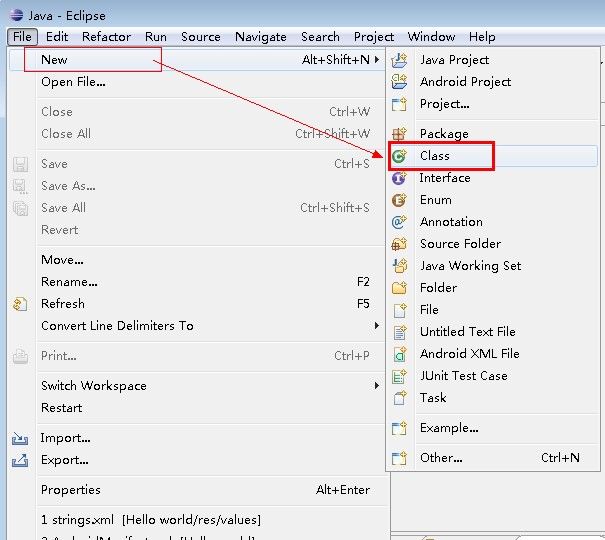Open the Source menu
The height and width of the screenshot is (540, 605).
click(201, 37)
